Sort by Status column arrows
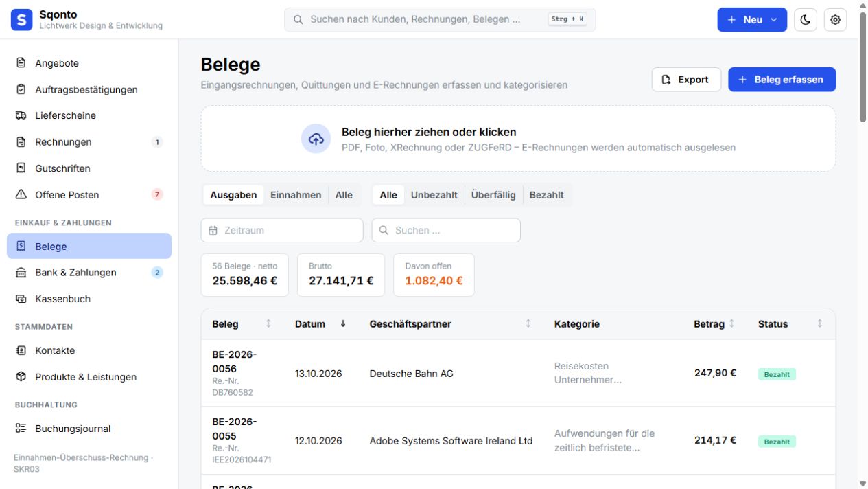868x489 pixels. coord(819,323)
